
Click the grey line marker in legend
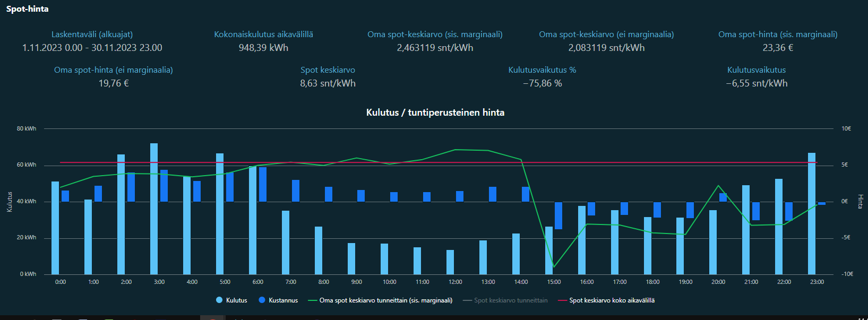(467, 300)
